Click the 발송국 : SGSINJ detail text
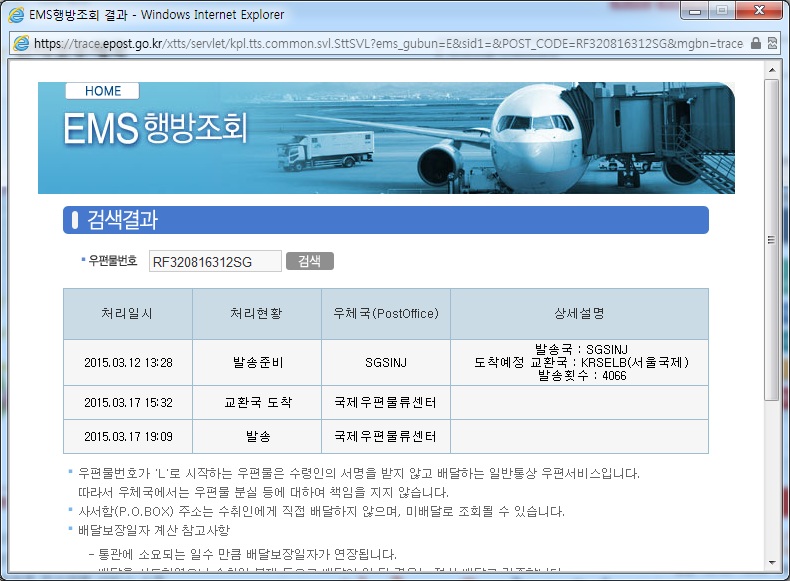 click(x=581, y=349)
